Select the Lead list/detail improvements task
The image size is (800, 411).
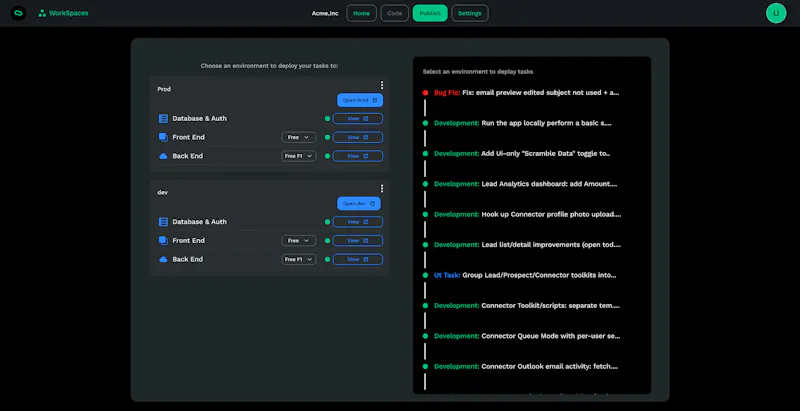528,245
